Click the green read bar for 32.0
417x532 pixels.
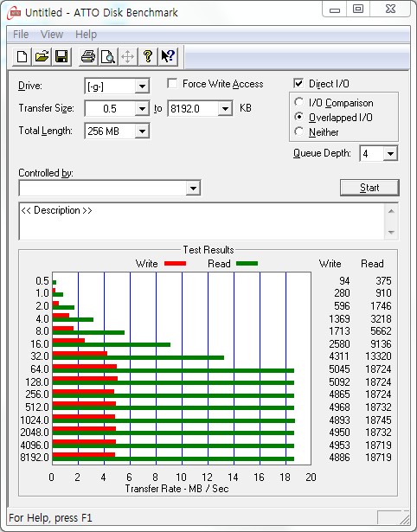pos(138,357)
